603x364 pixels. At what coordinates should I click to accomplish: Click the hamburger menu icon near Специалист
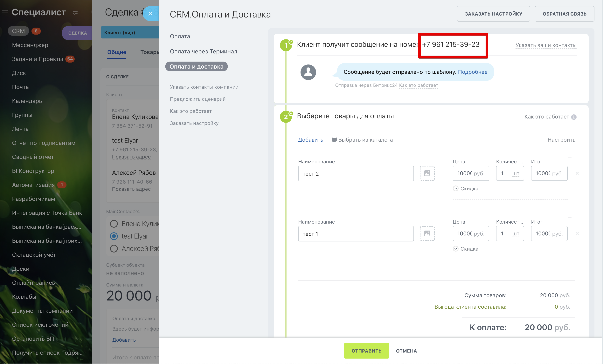(5, 12)
